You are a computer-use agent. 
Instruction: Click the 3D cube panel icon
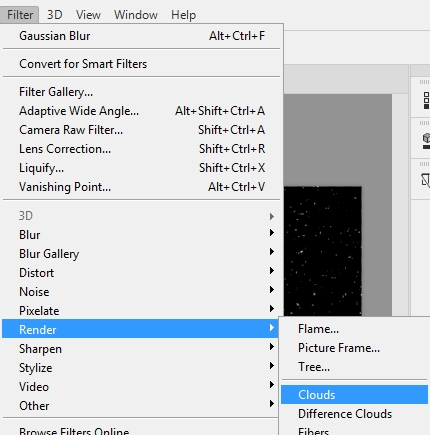pyautogui.click(x=426, y=140)
